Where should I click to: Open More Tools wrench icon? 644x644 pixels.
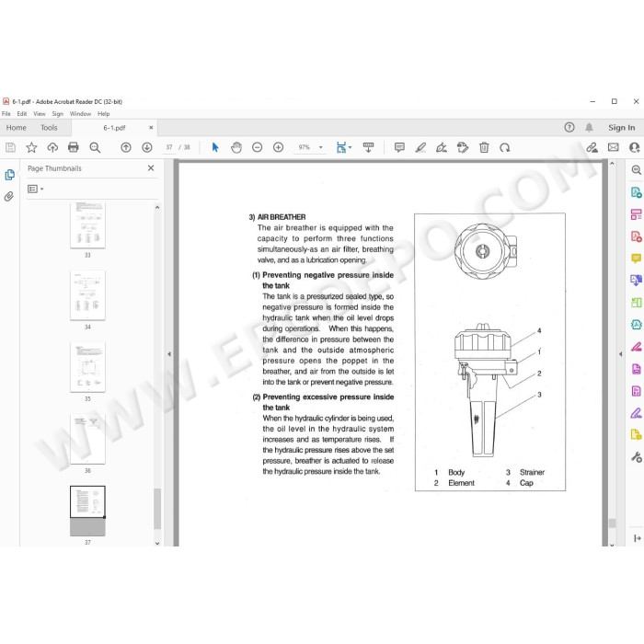click(x=637, y=456)
